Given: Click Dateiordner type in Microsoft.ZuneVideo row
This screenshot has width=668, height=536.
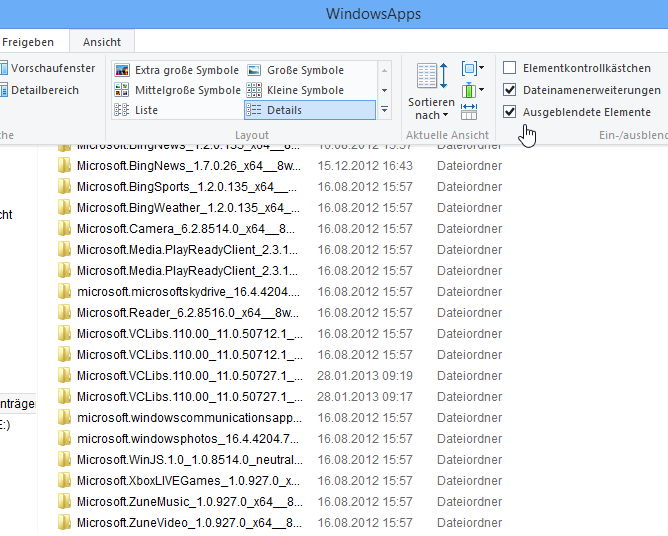Looking at the screenshot, I should [469, 523].
